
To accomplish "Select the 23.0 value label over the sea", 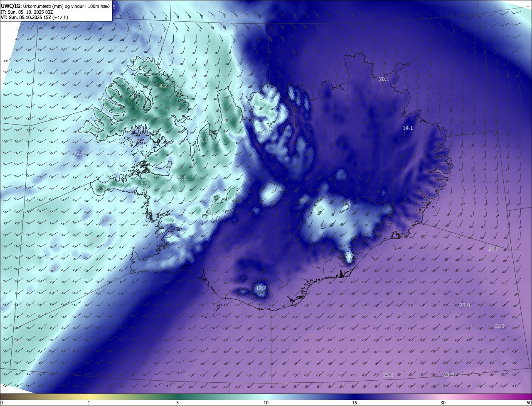I will click(465, 305).
